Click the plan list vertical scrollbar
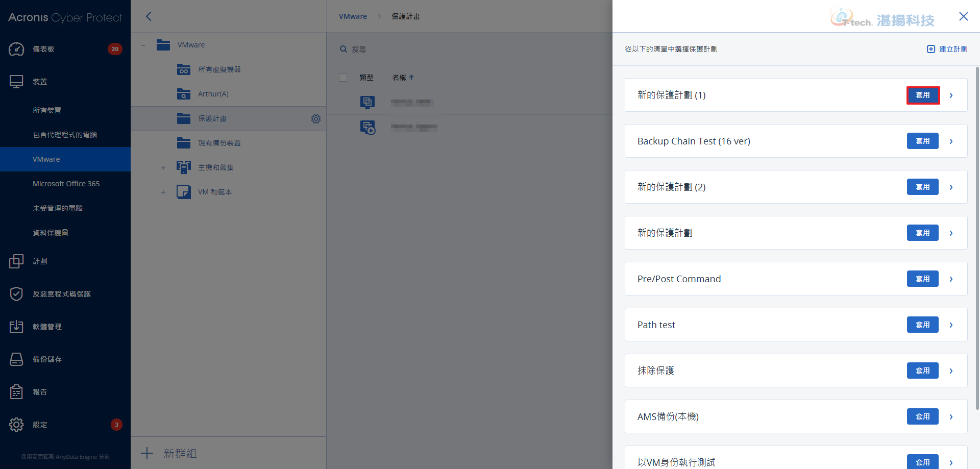The width and height of the screenshot is (980, 469). tap(977, 238)
